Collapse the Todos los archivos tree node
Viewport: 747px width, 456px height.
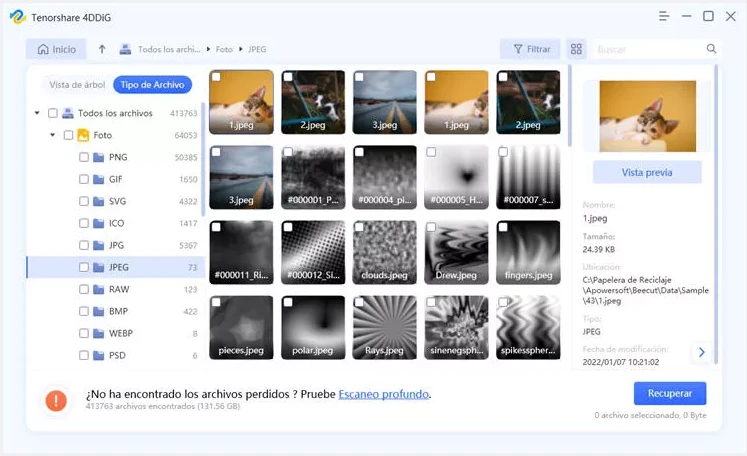37,113
